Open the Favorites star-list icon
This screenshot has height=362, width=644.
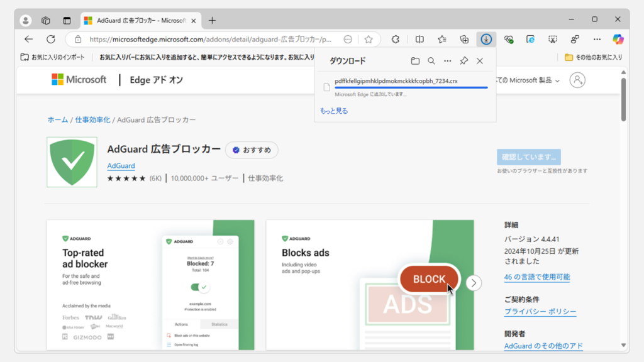[442, 39]
